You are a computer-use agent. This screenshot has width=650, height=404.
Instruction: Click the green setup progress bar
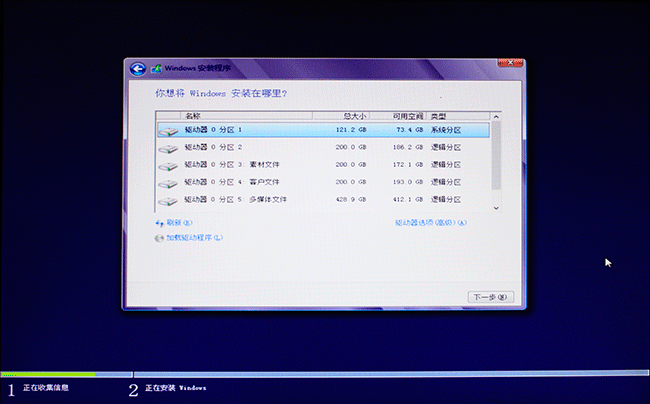point(48,374)
